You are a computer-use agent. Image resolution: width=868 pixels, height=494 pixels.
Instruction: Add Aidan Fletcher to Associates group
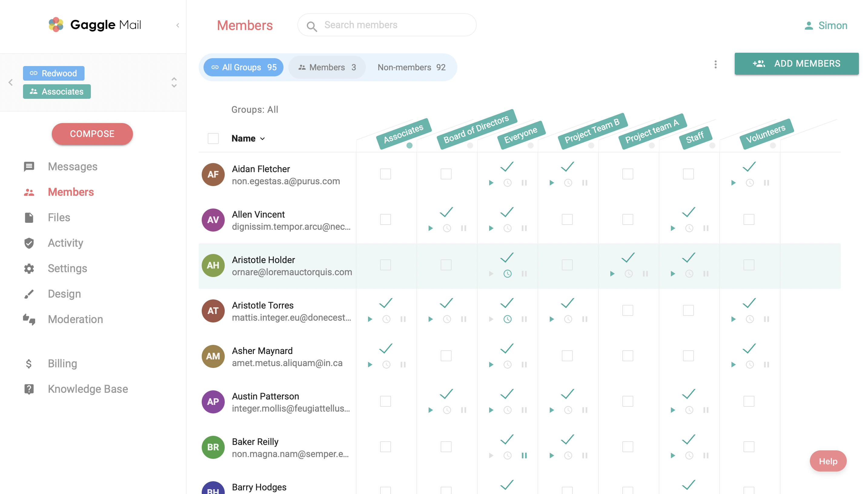pos(386,174)
